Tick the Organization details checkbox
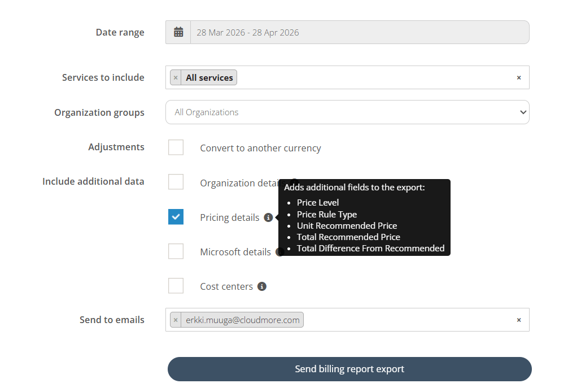Viewport: 568px width, 392px height. pos(176,182)
